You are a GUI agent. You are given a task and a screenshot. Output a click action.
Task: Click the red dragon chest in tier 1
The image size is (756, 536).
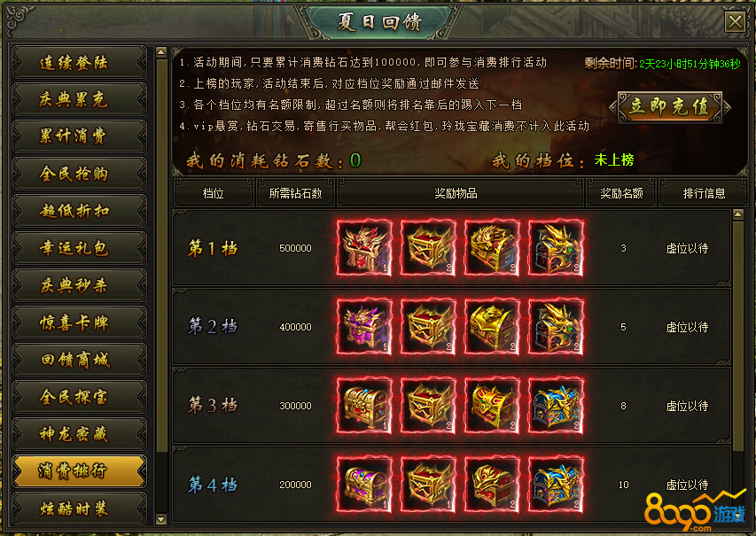coord(364,248)
